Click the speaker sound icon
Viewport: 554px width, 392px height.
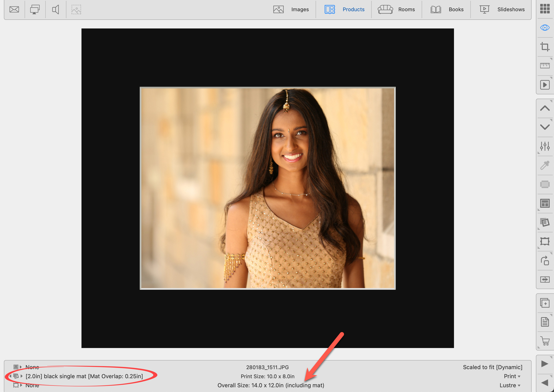[56, 10]
